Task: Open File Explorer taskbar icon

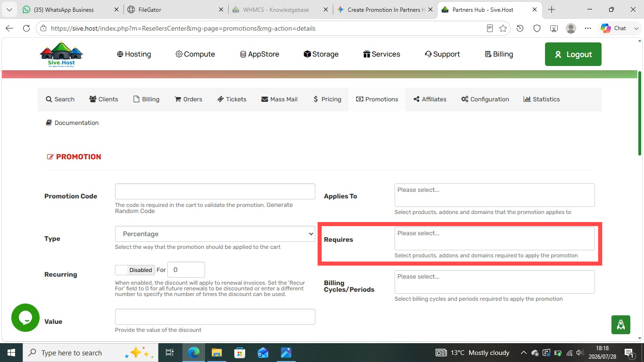Action: [217, 353]
